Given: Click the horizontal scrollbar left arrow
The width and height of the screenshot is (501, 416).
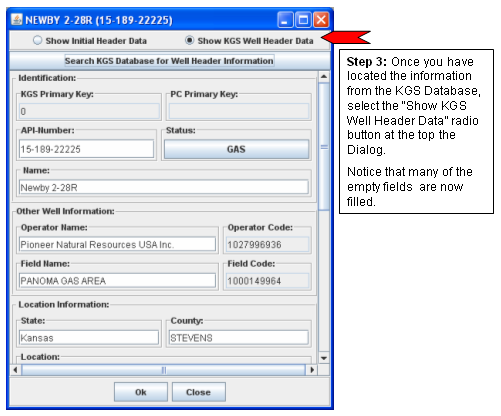Looking at the screenshot, I should (x=15, y=370).
